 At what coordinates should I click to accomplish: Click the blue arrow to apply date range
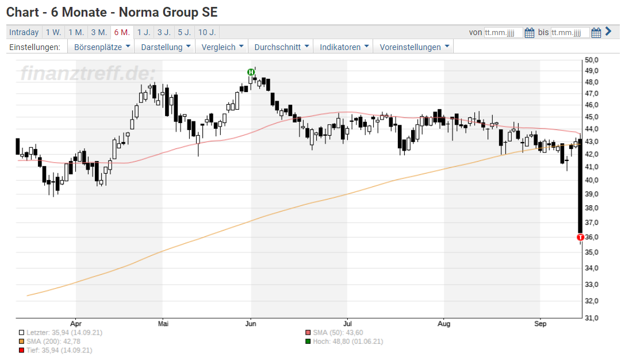click(x=608, y=31)
